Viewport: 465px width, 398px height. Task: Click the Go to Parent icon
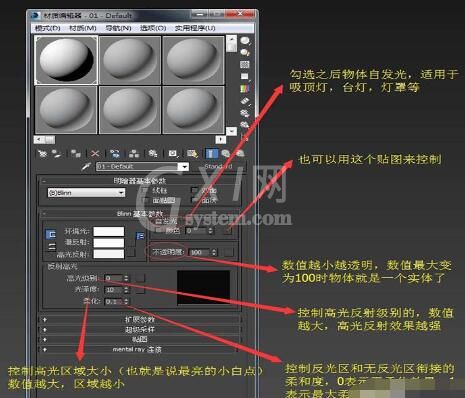[226, 154]
